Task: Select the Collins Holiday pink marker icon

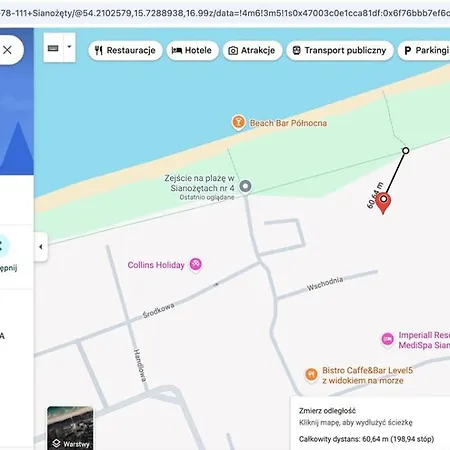Action: click(x=196, y=264)
